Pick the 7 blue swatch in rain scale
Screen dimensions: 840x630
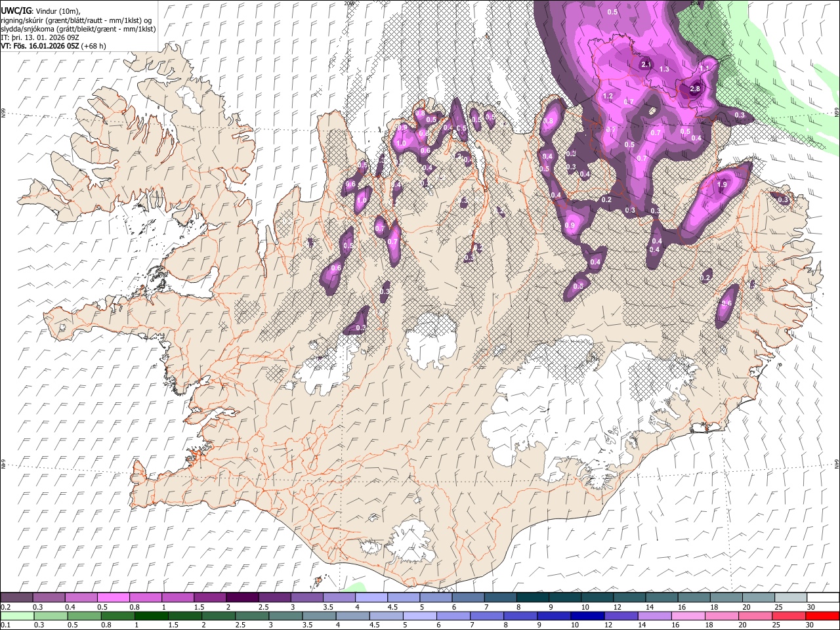point(486,616)
